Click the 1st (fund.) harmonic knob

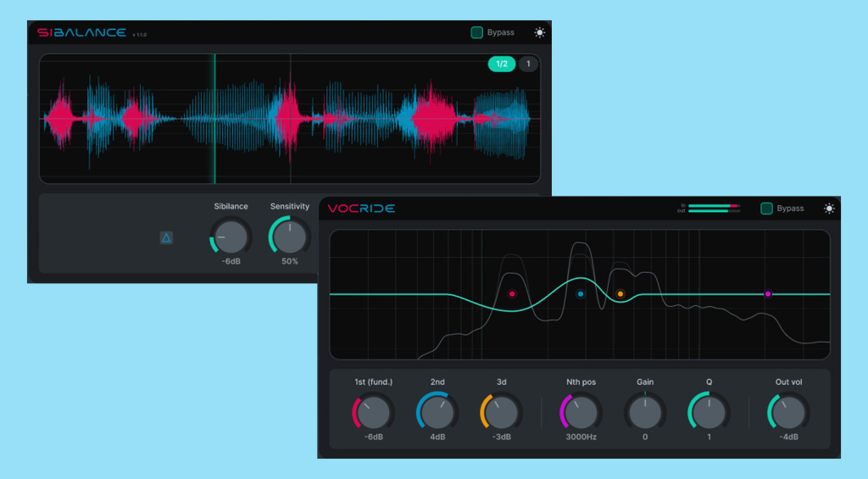(373, 412)
